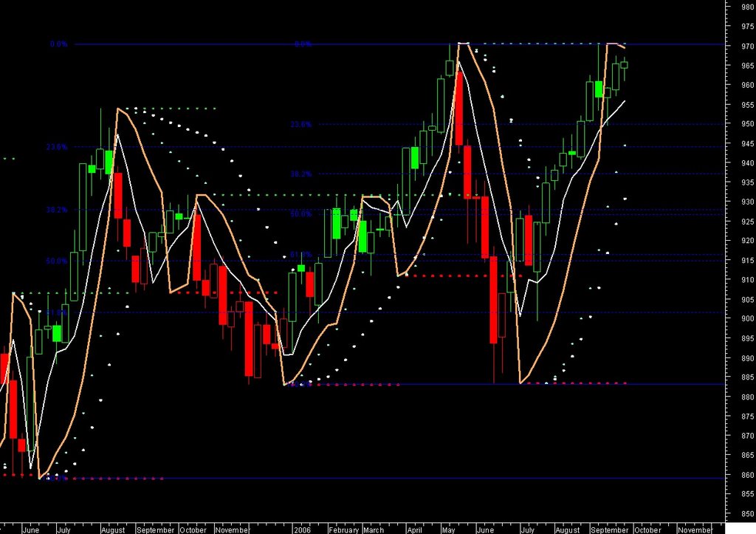Click the 38.2% Fibonacci label near 937 level
This screenshot has width=756, height=534.
coord(301,174)
